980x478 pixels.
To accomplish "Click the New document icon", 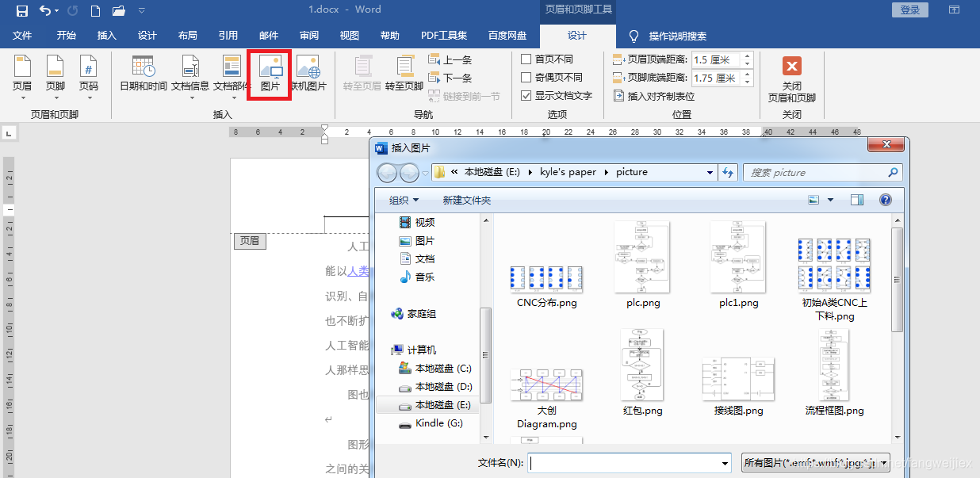I will click(95, 11).
